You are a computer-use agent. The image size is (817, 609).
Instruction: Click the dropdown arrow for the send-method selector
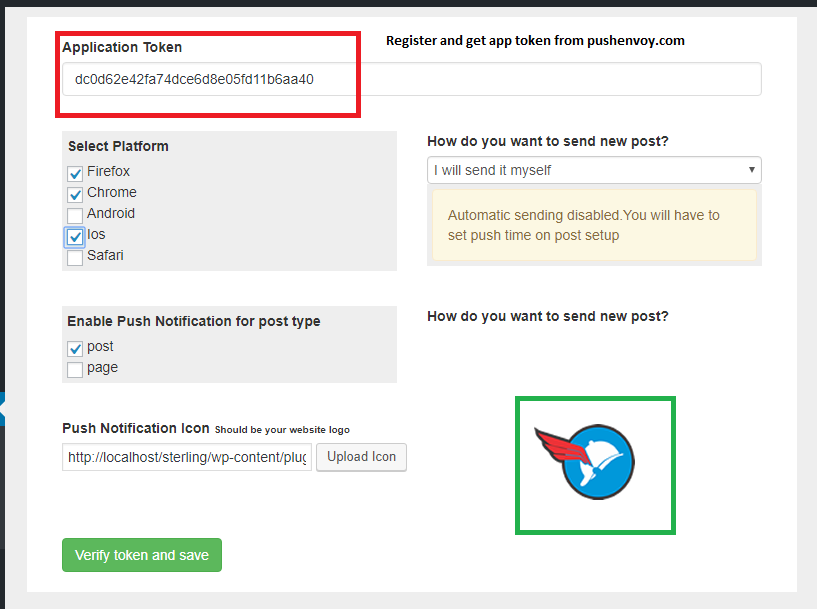coord(751,170)
